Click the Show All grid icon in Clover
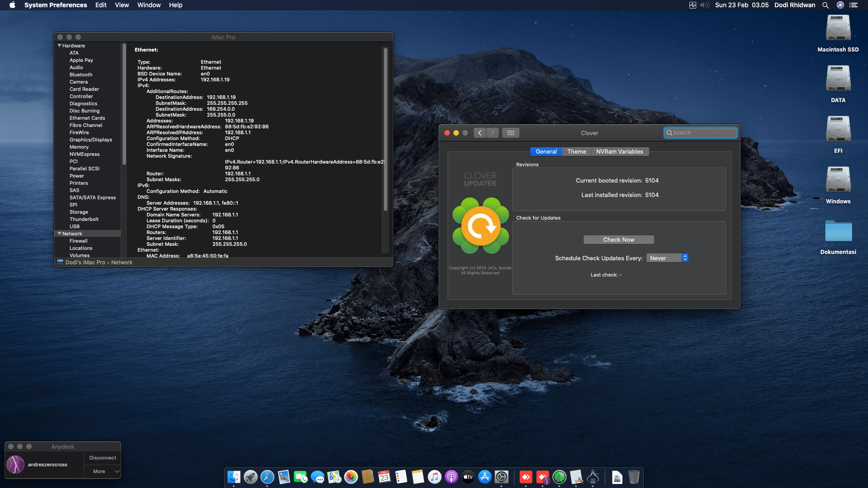868x488 pixels. (511, 133)
